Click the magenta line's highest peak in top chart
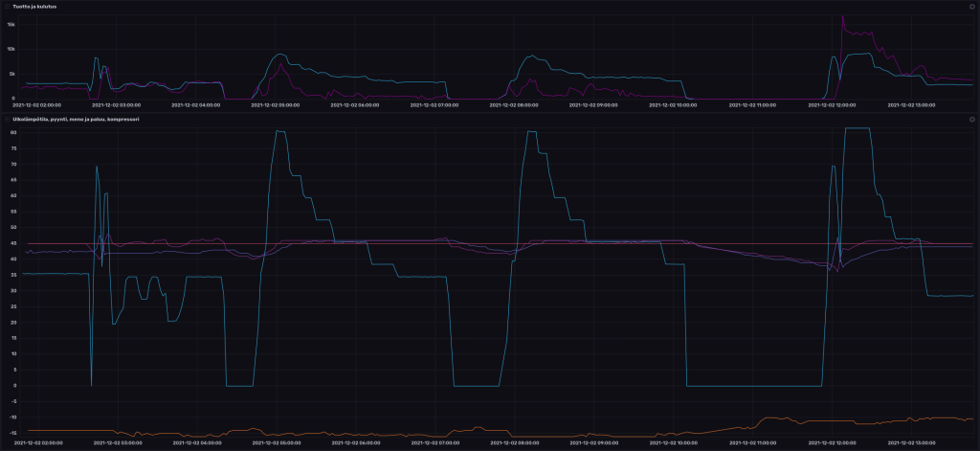980x451 pixels. click(842, 16)
